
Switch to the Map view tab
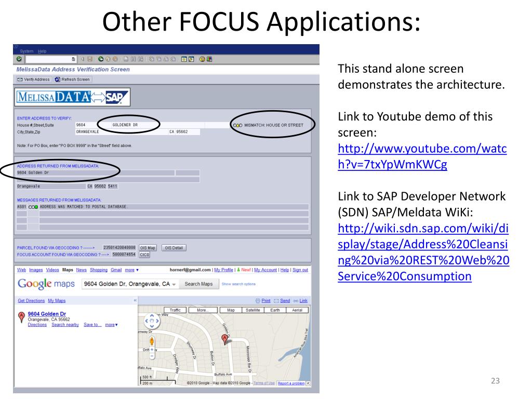click(231, 310)
